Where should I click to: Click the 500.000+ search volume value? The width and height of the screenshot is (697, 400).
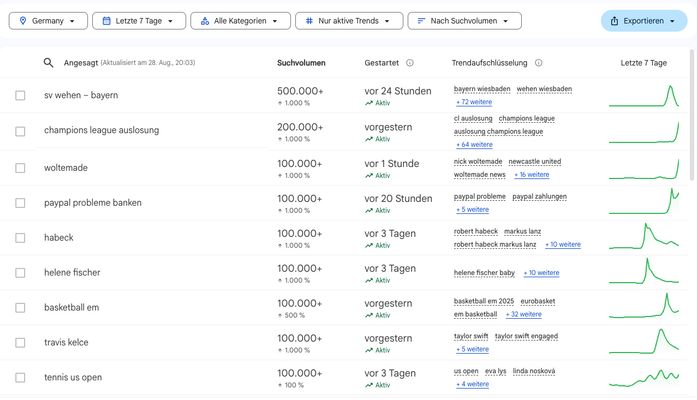click(x=300, y=91)
